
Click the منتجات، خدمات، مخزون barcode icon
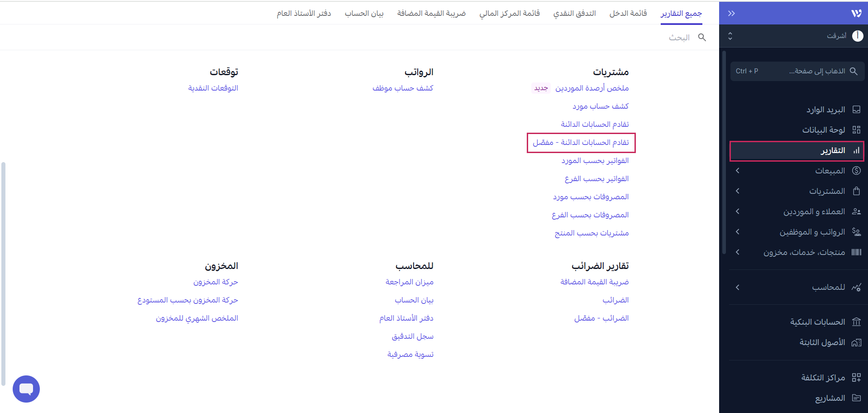(x=856, y=252)
